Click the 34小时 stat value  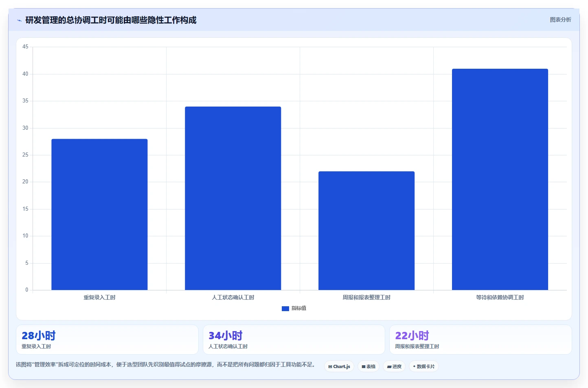click(225, 336)
